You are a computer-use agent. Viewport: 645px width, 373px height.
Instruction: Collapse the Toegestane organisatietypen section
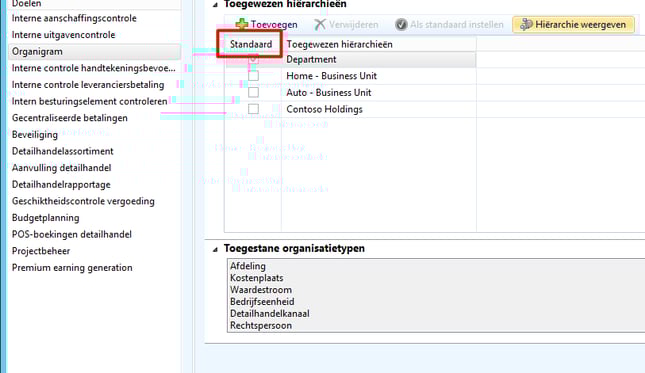click(215, 249)
